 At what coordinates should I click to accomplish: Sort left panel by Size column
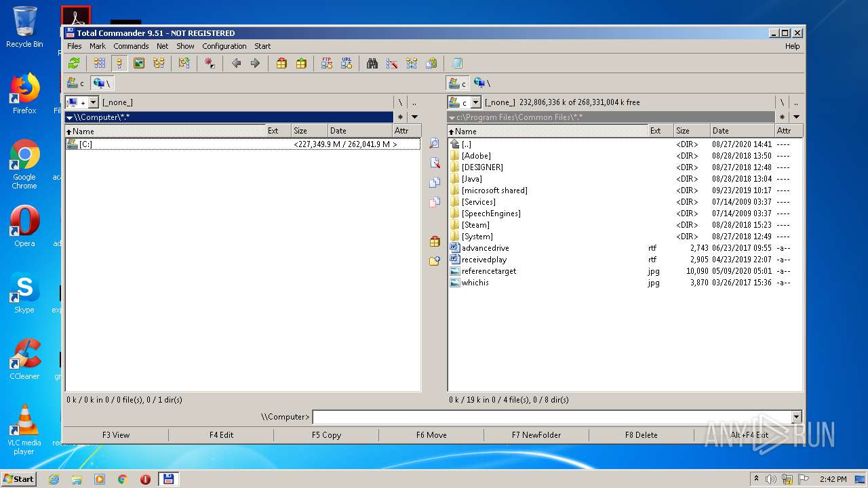click(x=309, y=131)
